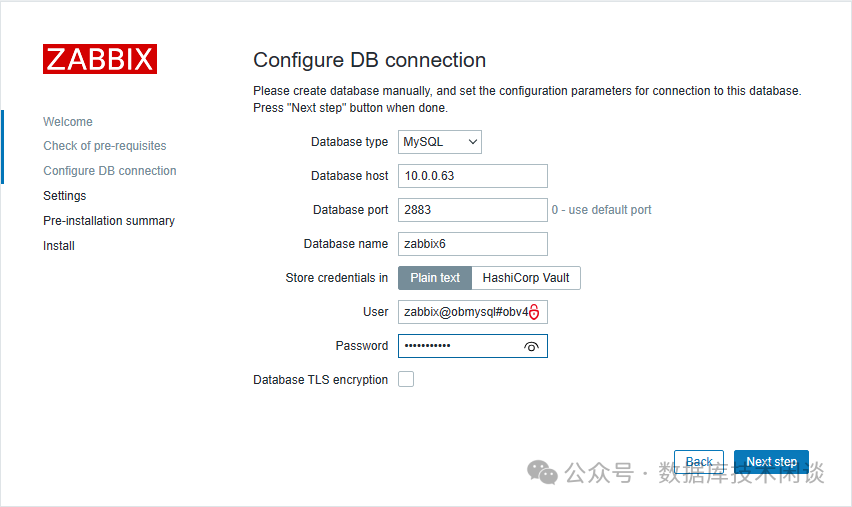Enable Database TLS encryption checkbox

[x=406, y=380]
